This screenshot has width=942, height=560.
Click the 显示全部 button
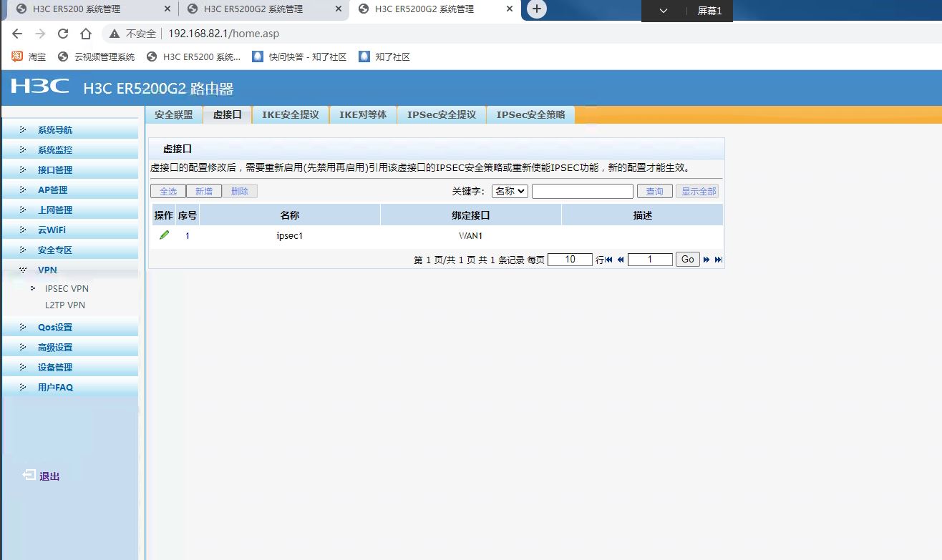click(x=699, y=191)
